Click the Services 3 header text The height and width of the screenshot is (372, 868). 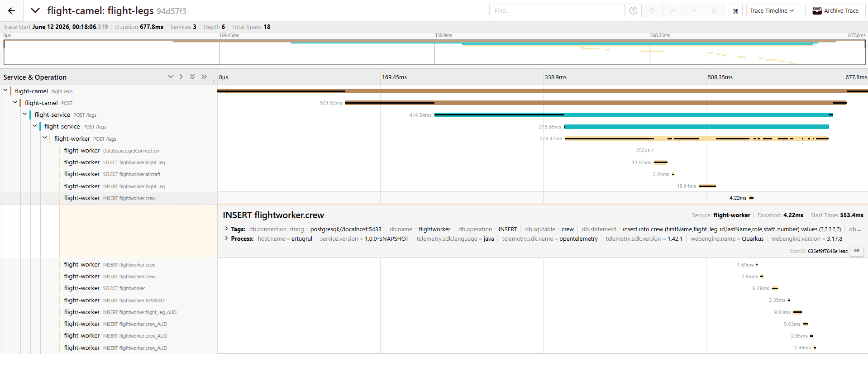point(183,27)
